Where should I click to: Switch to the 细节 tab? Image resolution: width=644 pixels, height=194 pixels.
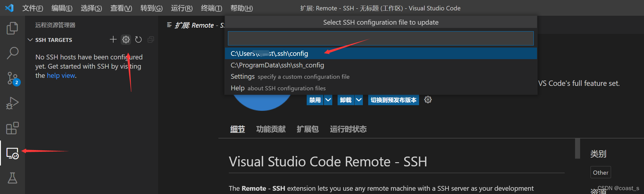[237, 129]
